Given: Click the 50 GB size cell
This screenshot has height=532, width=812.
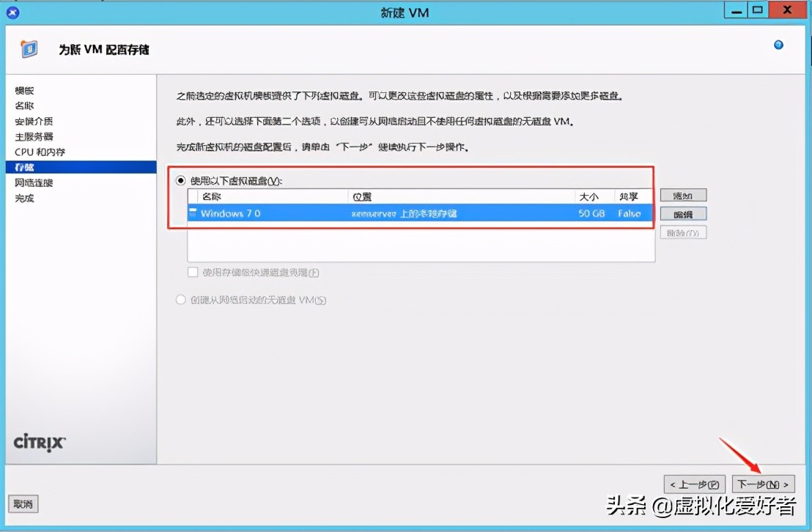Looking at the screenshot, I should click(x=591, y=213).
